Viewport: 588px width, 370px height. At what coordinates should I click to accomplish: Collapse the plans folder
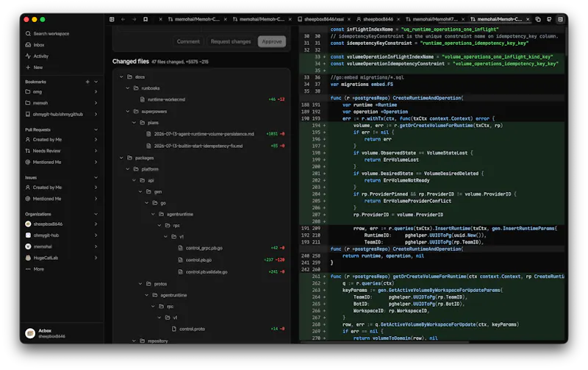(135, 122)
